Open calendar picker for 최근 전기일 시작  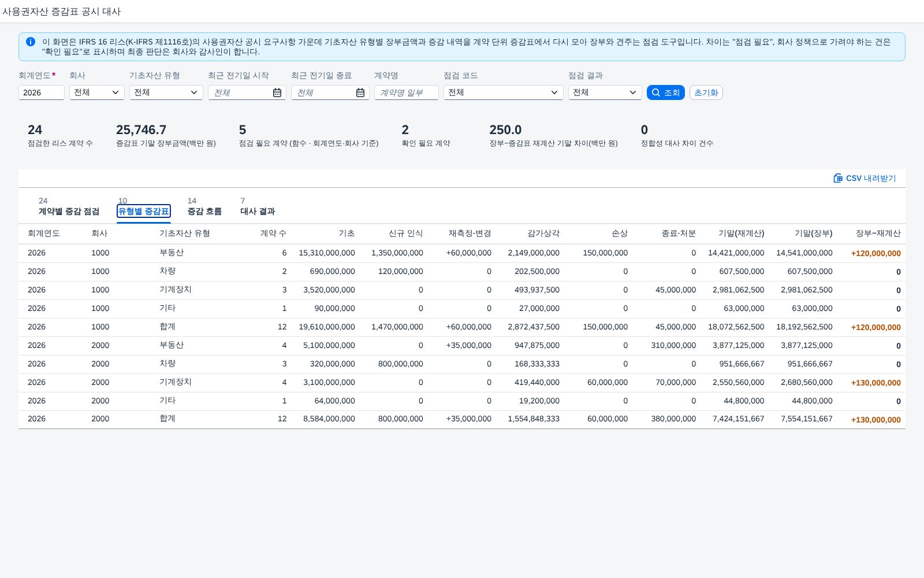coord(277,92)
